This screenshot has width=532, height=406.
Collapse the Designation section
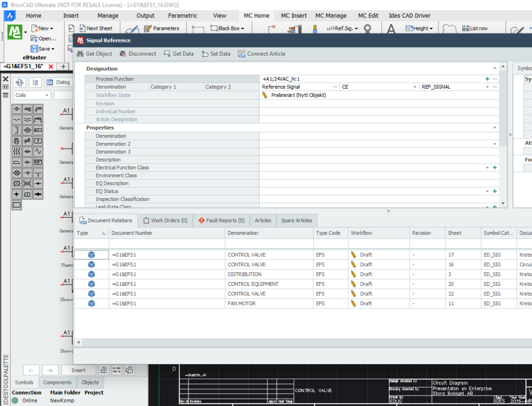click(495, 69)
